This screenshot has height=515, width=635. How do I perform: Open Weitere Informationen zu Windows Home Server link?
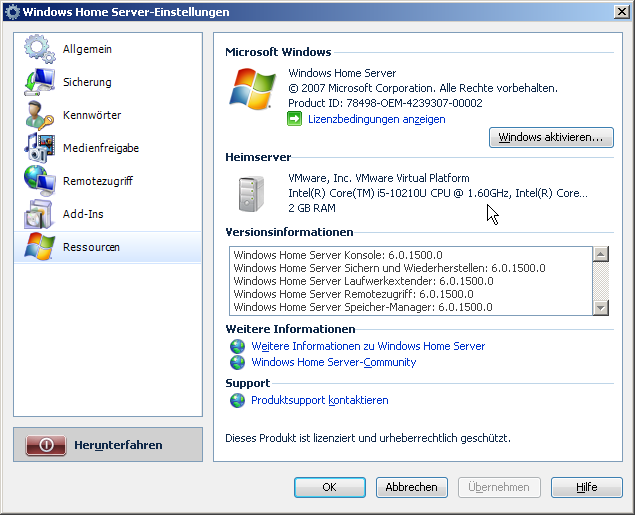pos(368,346)
